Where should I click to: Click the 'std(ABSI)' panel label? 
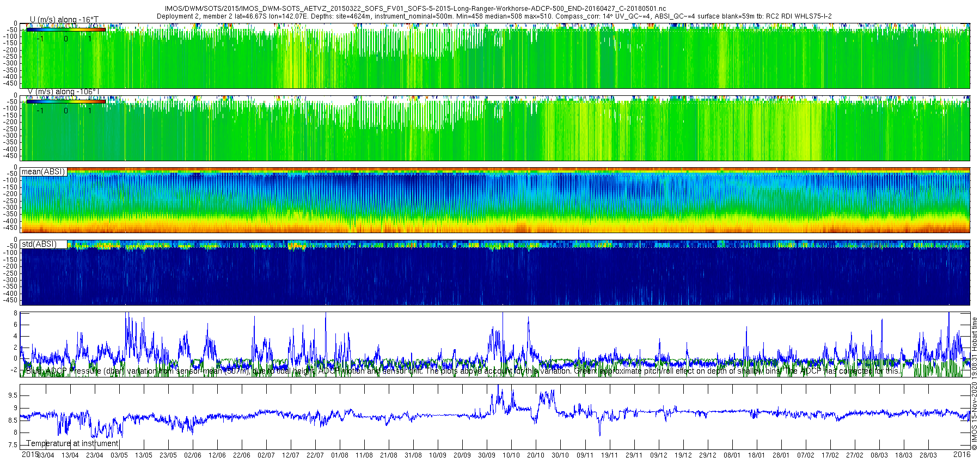click(x=39, y=244)
